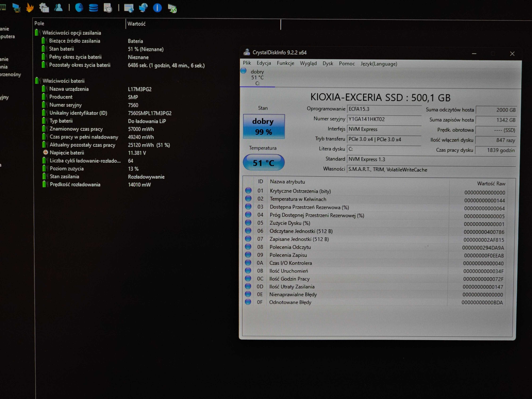Click the blue info circle toolbar icon
Image resolution: width=532 pixels, height=399 pixels.
(157, 8)
